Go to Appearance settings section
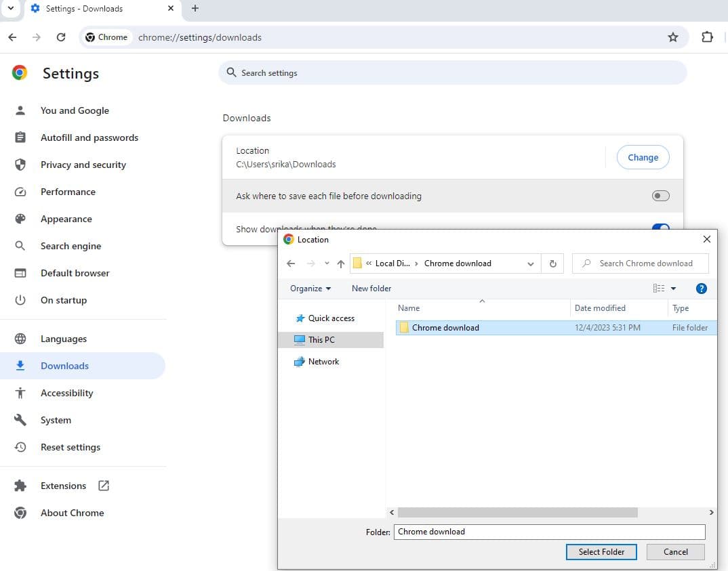Screen dimensions: 728x571 click(66, 219)
